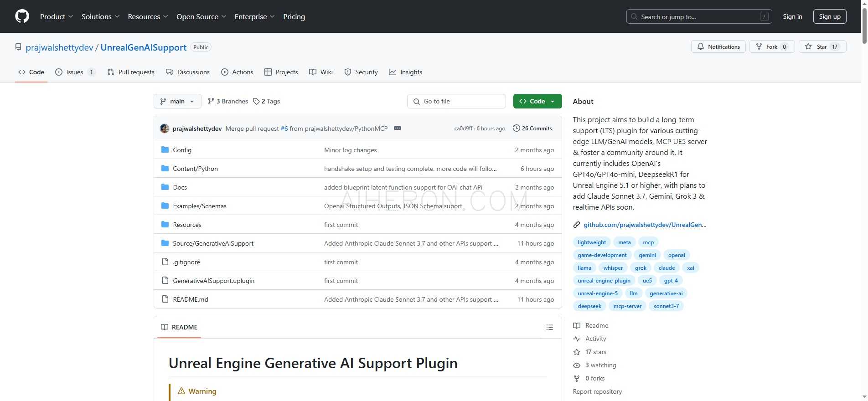Click the Resources folder icon
This screenshot has width=868, height=401.
165,225
